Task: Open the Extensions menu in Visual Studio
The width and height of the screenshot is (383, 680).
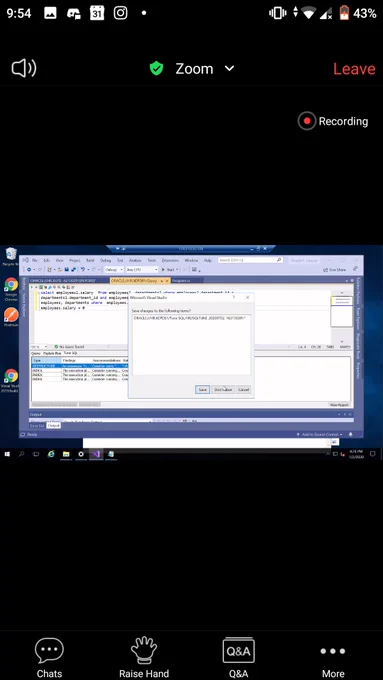Action: pyautogui.click(x=170, y=260)
